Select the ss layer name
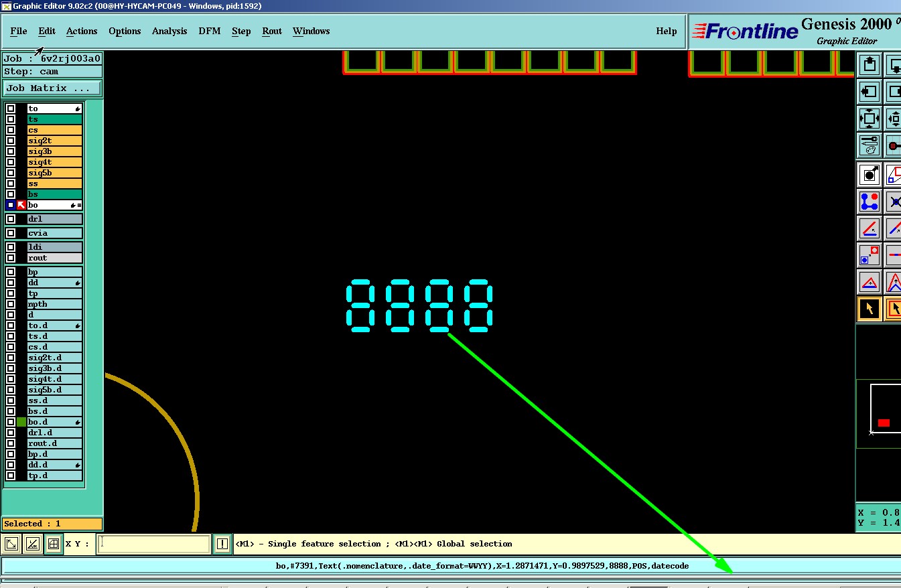The width and height of the screenshot is (901, 588). (55, 183)
